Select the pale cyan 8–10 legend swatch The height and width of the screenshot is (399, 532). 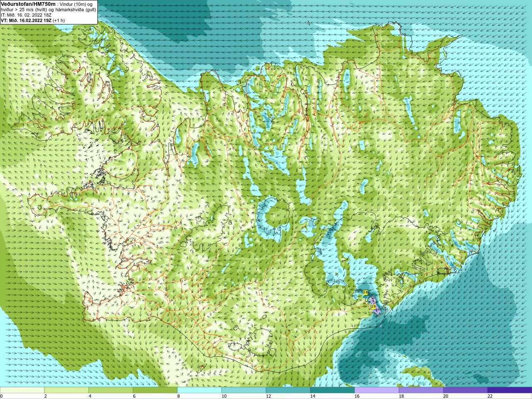(x=199, y=390)
